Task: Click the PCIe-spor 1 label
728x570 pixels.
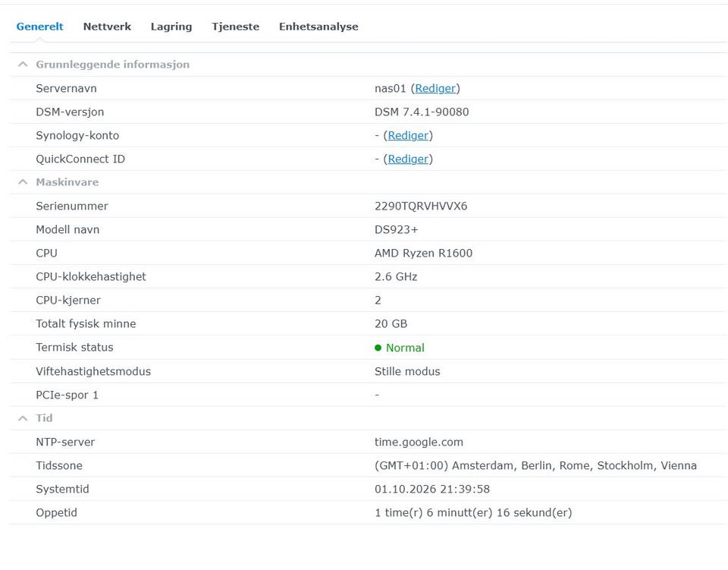Action: point(67,395)
